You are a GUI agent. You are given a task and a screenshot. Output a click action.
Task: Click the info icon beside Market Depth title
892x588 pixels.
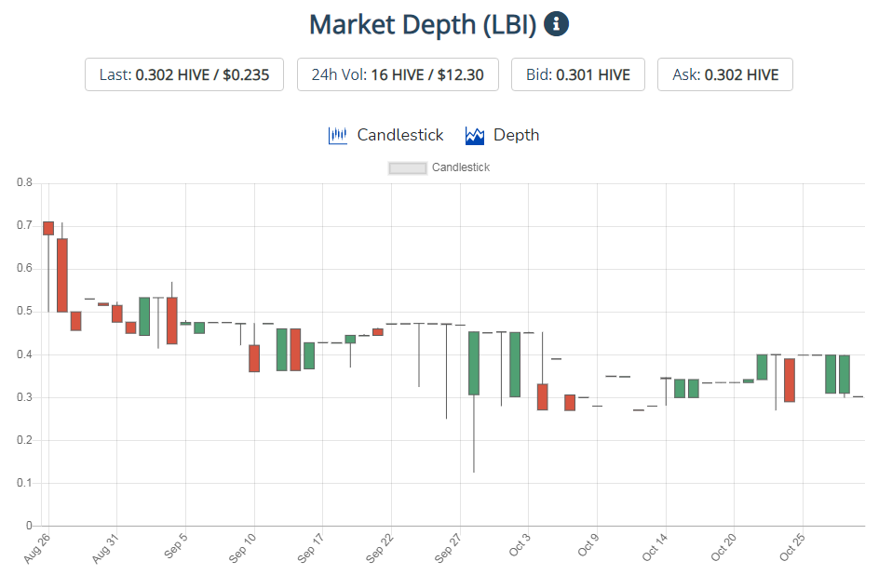tap(556, 24)
